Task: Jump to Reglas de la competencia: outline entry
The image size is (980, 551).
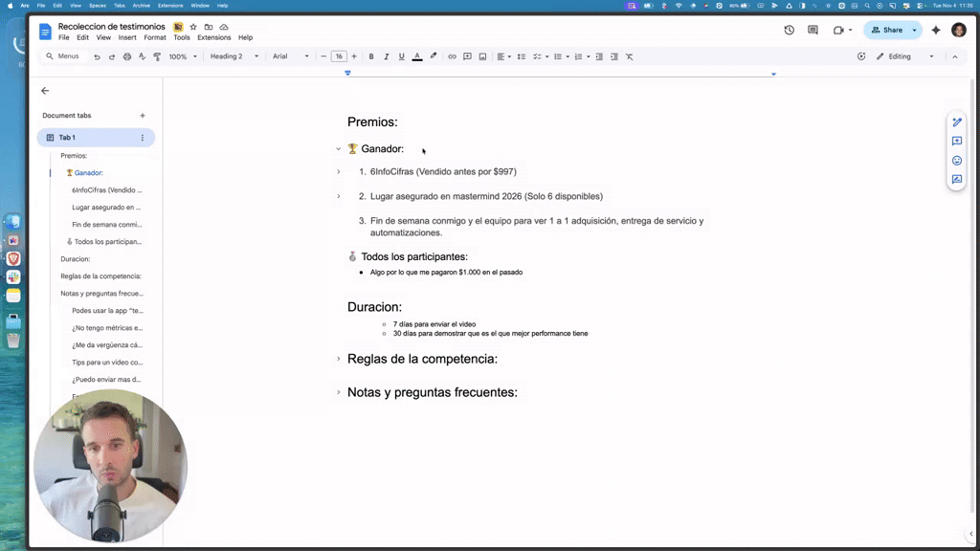Action: click(100, 276)
